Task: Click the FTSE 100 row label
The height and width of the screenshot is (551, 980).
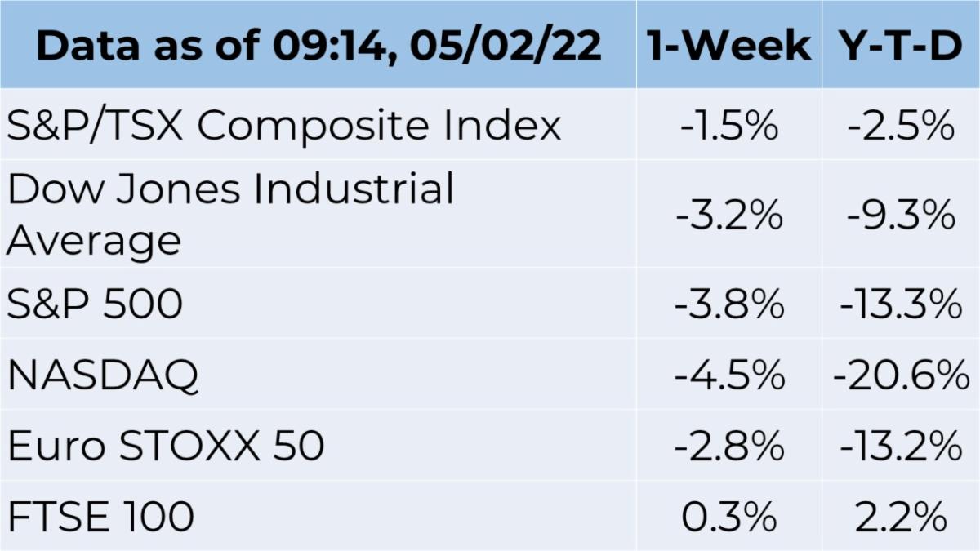Action: click(100, 518)
